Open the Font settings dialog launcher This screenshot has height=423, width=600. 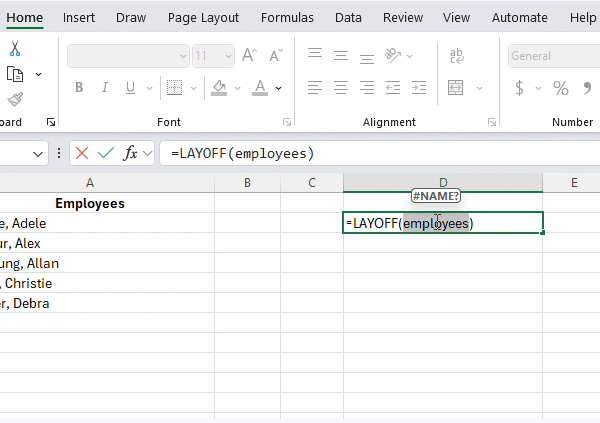pyautogui.click(x=287, y=122)
